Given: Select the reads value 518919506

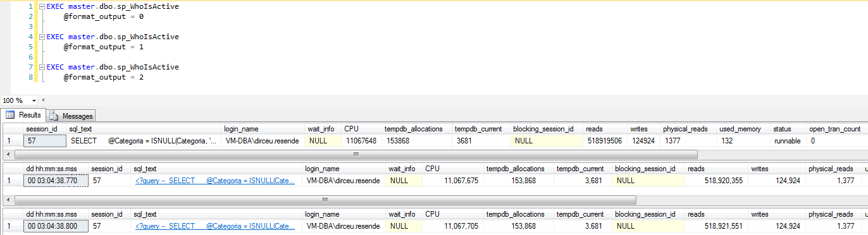Looking at the screenshot, I should (606, 141).
